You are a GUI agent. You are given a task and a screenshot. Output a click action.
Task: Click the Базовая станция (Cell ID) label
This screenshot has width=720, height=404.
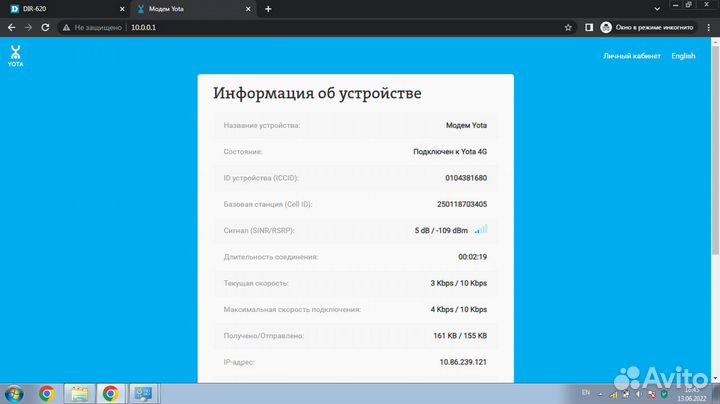coord(268,204)
